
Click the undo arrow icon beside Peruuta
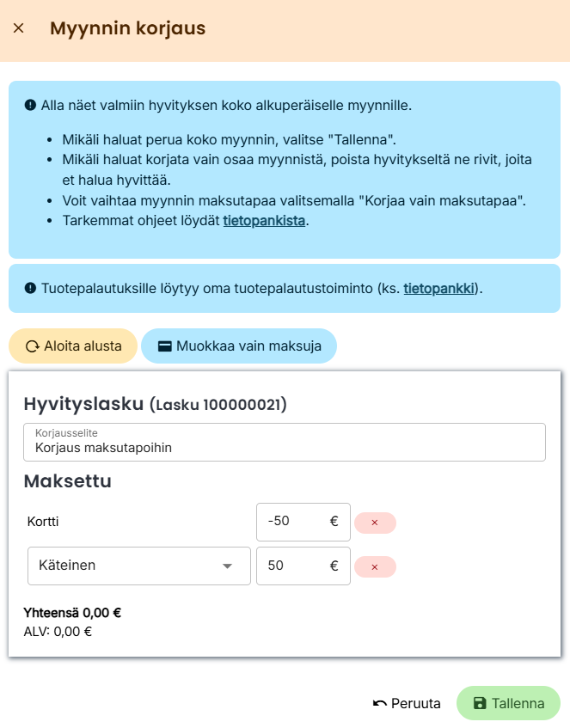coord(380,703)
